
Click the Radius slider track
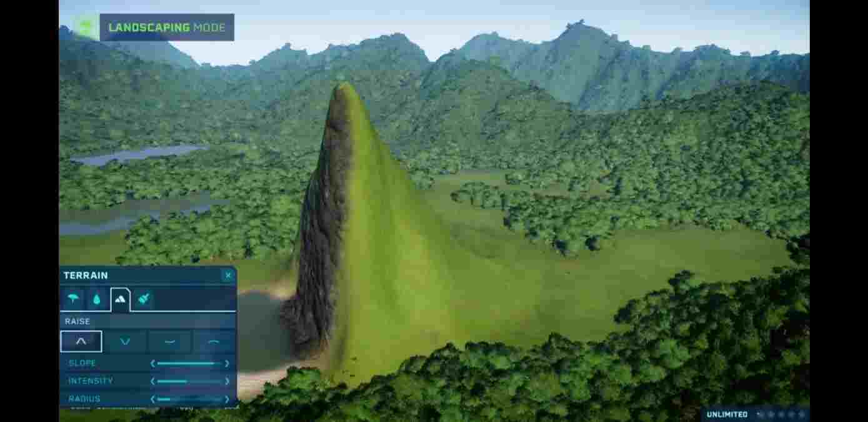click(189, 399)
